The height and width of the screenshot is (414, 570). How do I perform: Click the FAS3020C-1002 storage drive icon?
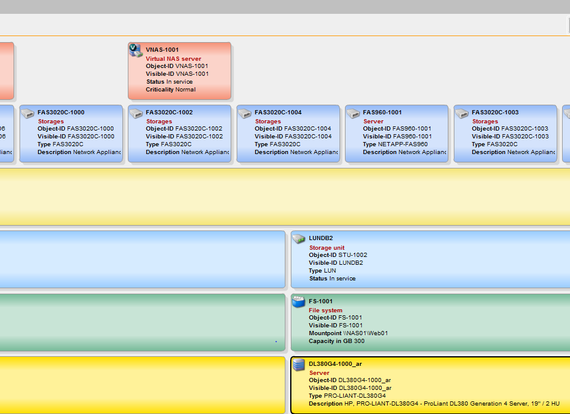click(136, 114)
